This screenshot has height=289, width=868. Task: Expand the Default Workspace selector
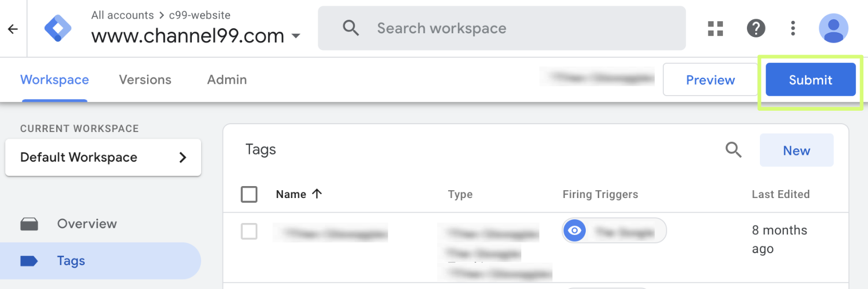(x=103, y=157)
